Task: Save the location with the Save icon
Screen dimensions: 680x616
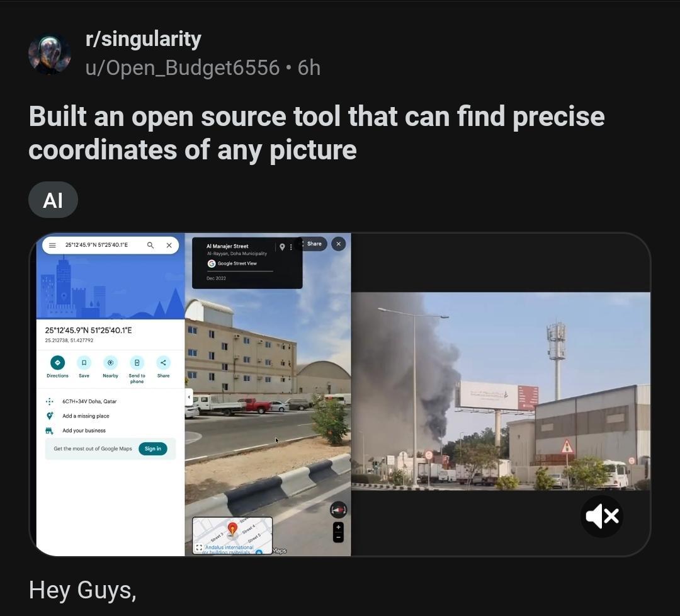Action: coord(84,363)
